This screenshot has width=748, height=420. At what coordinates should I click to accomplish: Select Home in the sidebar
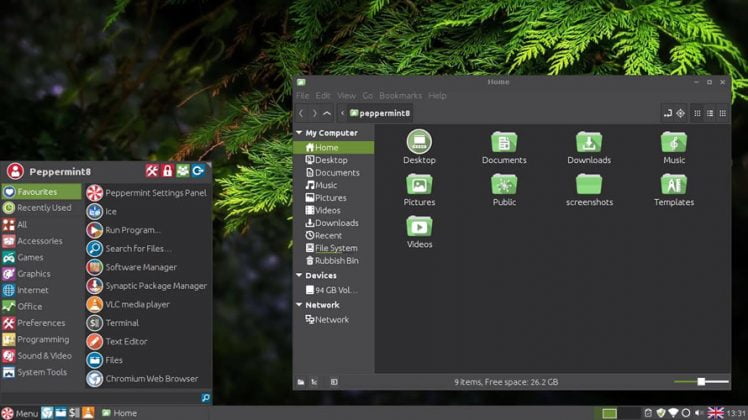coord(333,147)
